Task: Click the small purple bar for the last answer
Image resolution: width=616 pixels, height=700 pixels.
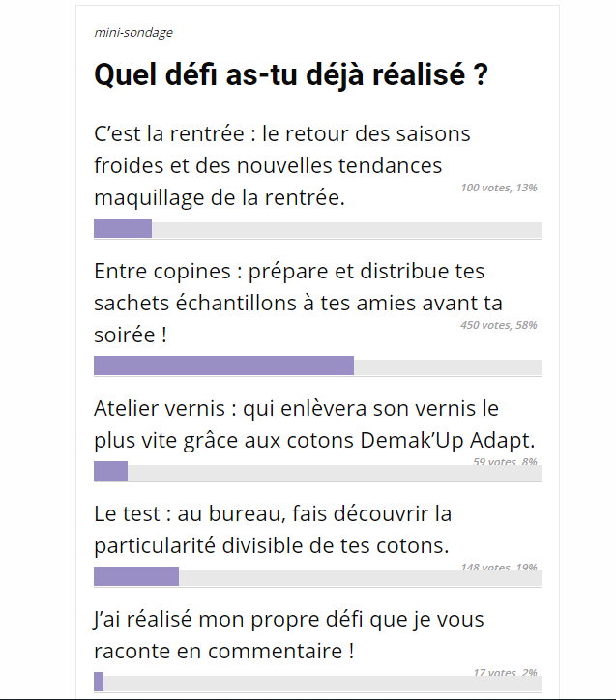Action: [99, 682]
